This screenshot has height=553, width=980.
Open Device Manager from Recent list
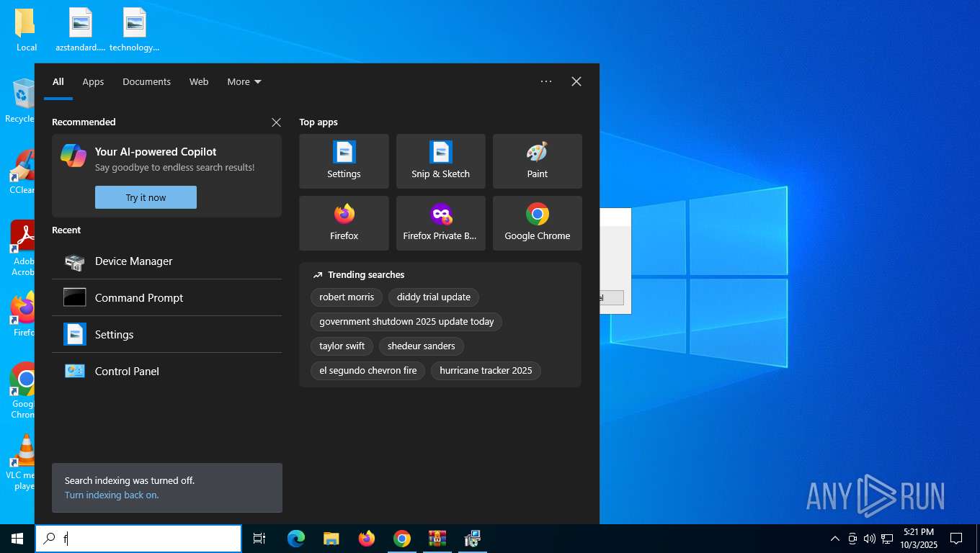(166, 261)
